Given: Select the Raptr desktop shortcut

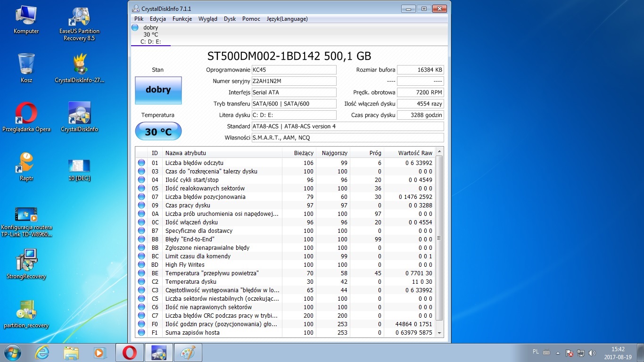Looking at the screenshot, I should [x=26, y=166].
